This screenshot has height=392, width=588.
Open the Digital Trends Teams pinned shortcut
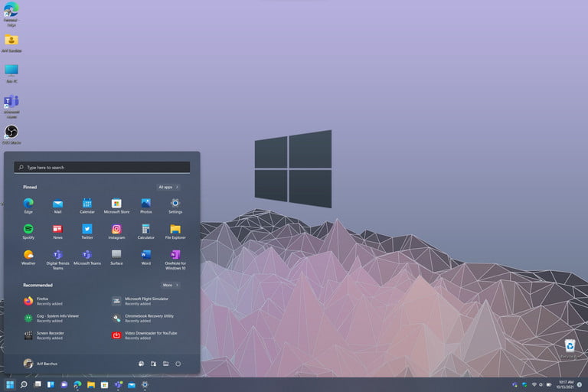pos(57,260)
